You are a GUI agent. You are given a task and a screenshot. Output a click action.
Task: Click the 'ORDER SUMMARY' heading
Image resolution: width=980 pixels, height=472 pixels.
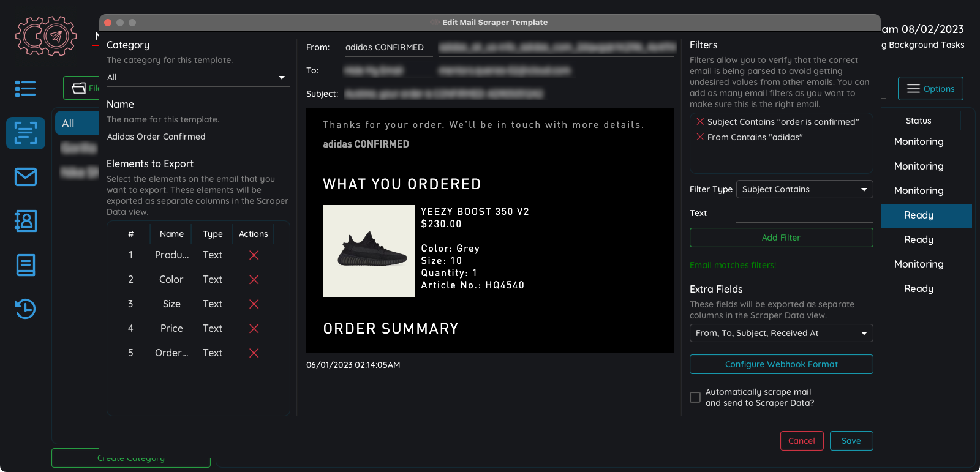click(x=391, y=329)
